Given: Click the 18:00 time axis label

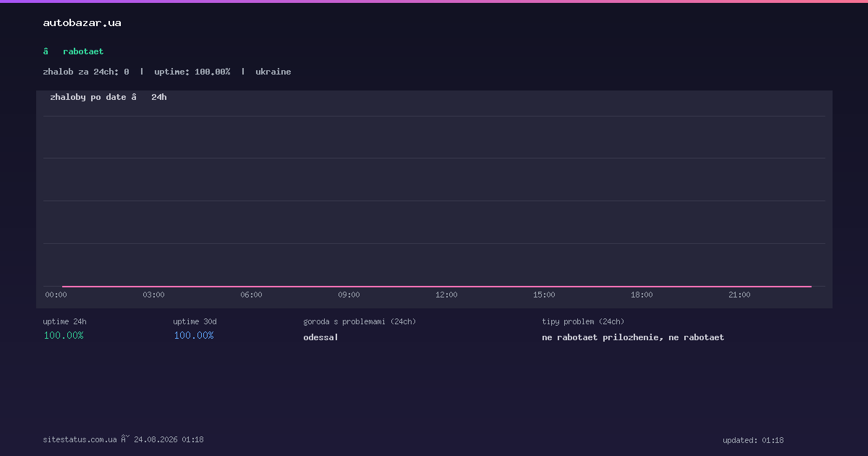Looking at the screenshot, I should click(x=642, y=295).
